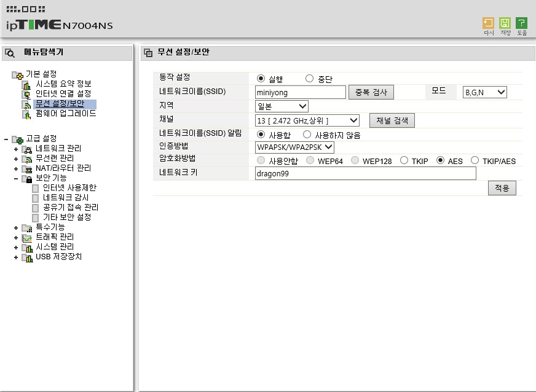Select the 실행 radio button
This screenshot has width=536, height=392.
(261, 79)
